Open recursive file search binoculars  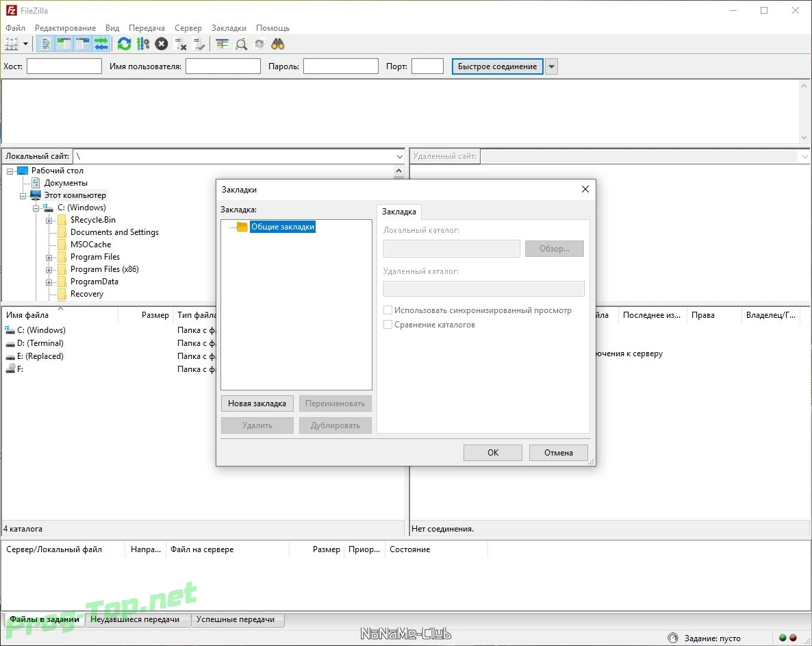(278, 45)
